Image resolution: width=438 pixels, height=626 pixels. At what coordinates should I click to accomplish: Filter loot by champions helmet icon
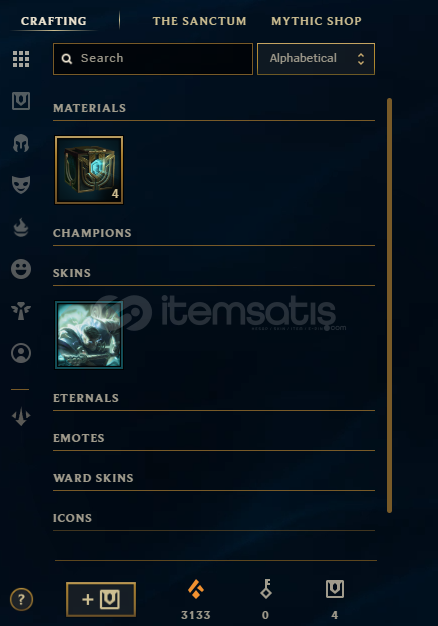[x=21, y=143]
